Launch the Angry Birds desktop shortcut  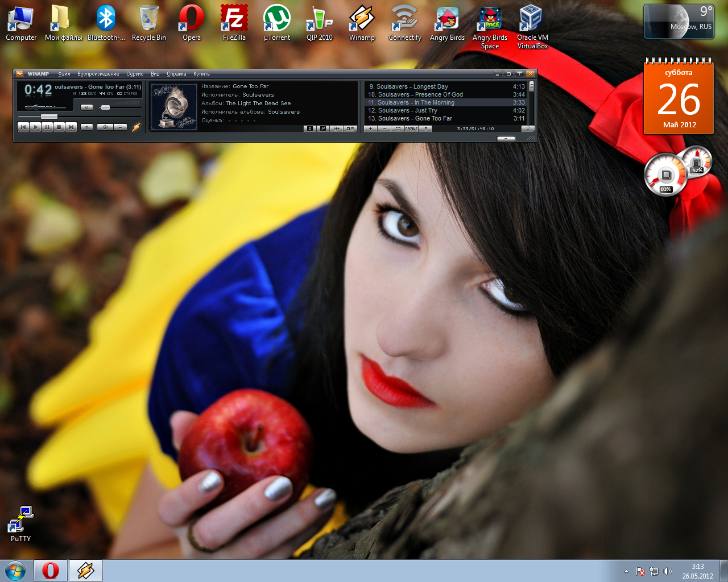coord(448,24)
